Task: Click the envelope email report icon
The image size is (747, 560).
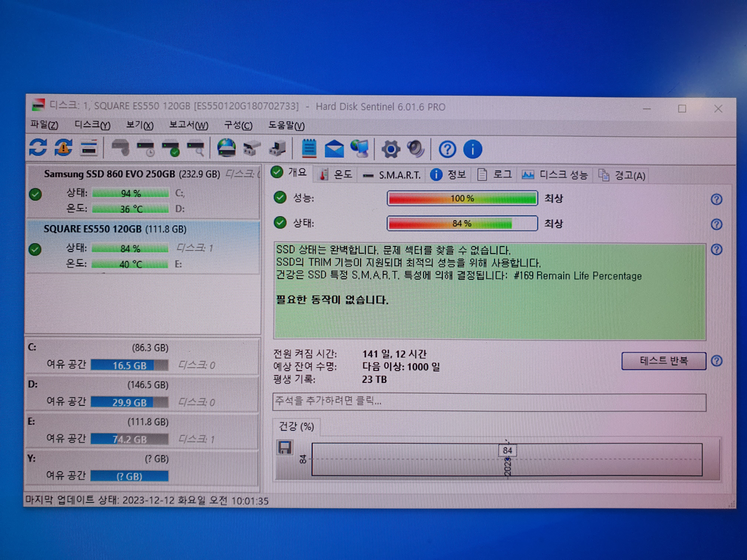Action: (334, 149)
